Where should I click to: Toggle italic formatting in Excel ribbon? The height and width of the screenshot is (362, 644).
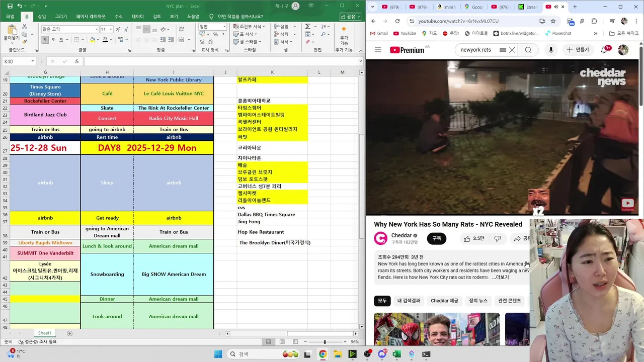point(53,40)
